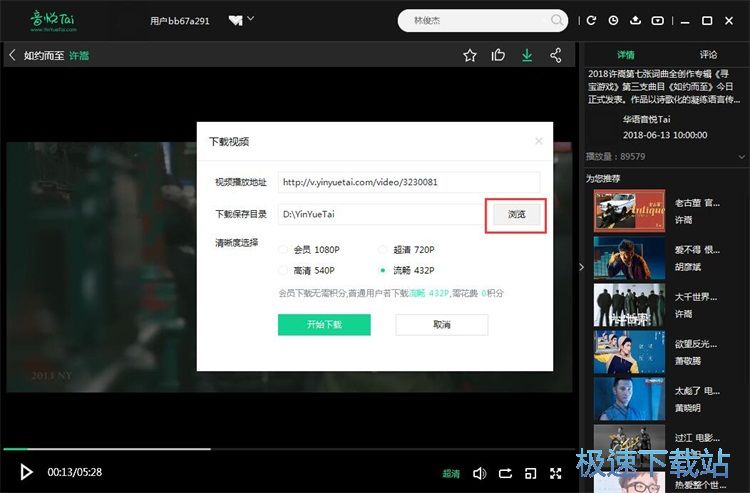Click the YinYueTai logo
This screenshot has height=493, width=750.
point(53,21)
